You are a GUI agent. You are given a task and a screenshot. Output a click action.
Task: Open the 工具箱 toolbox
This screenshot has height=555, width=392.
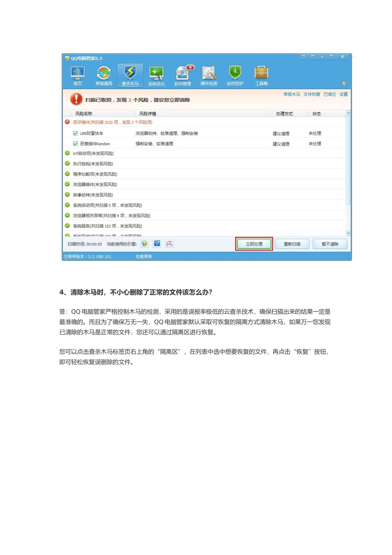pos(261,76)
